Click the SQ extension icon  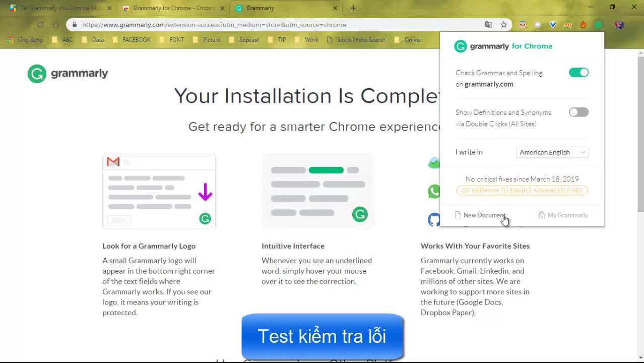click(x=568, y=25)
